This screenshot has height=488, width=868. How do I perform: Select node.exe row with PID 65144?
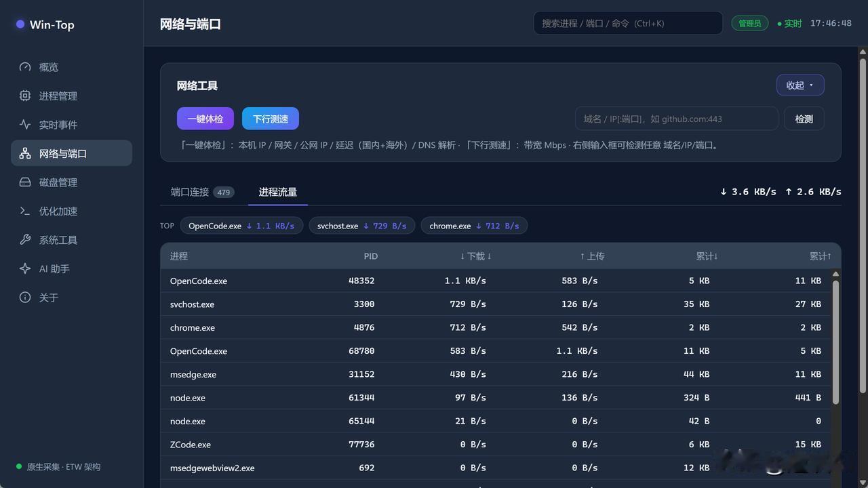tap(496, 421)
